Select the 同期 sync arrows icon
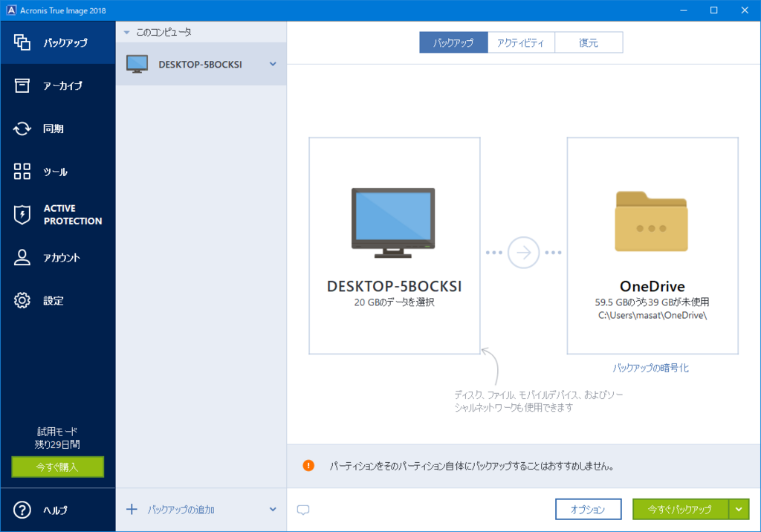This screenshot has width=761, height=532. coord(22,129)
